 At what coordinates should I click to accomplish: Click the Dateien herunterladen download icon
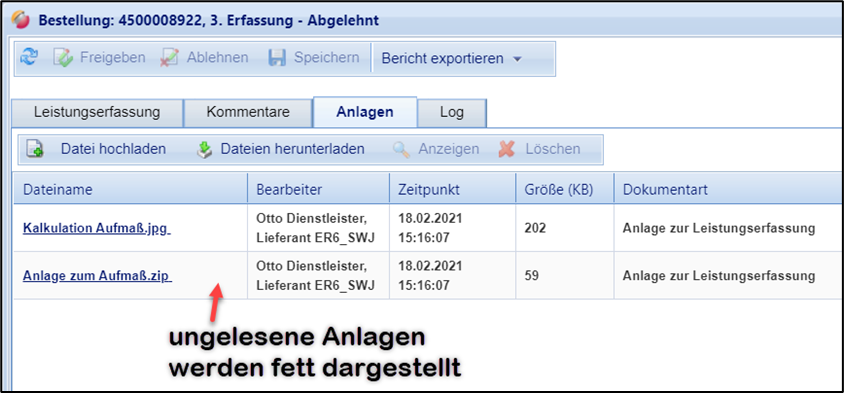pyautogui.click(x=204, y=149)
